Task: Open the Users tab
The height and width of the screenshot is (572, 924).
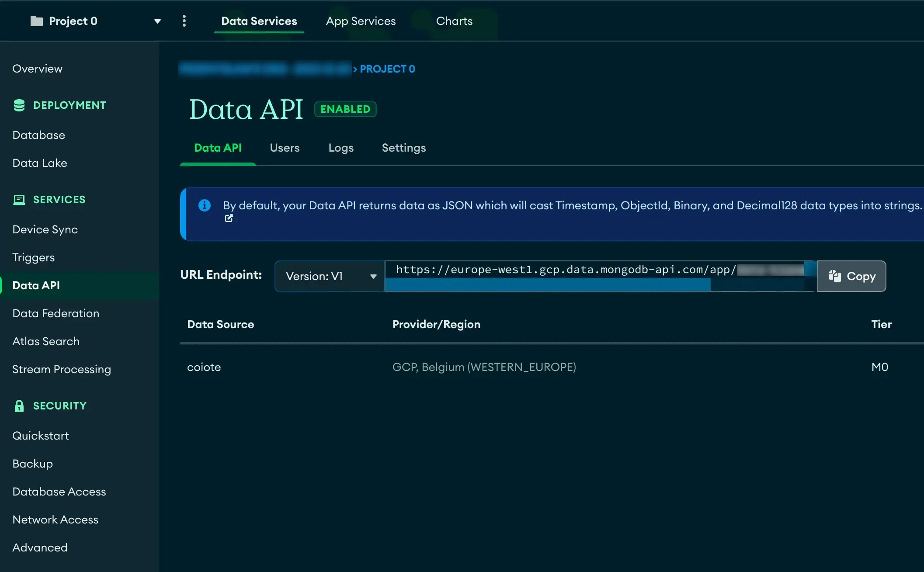Action: pos(285,148)
